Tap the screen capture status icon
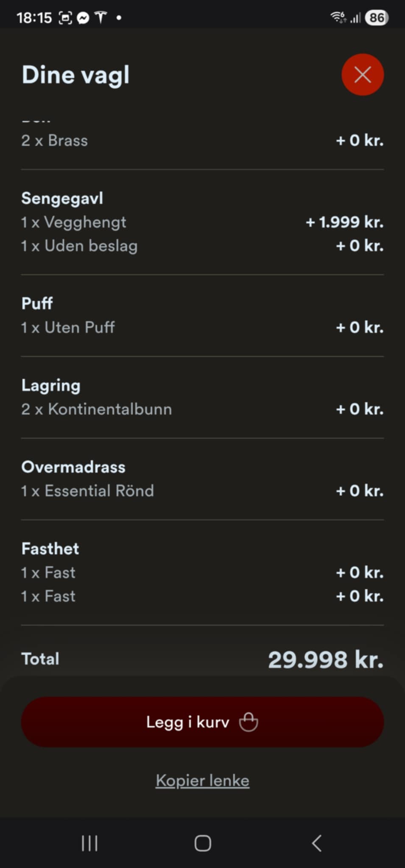405x868 pixels. [x=65, y=18]
